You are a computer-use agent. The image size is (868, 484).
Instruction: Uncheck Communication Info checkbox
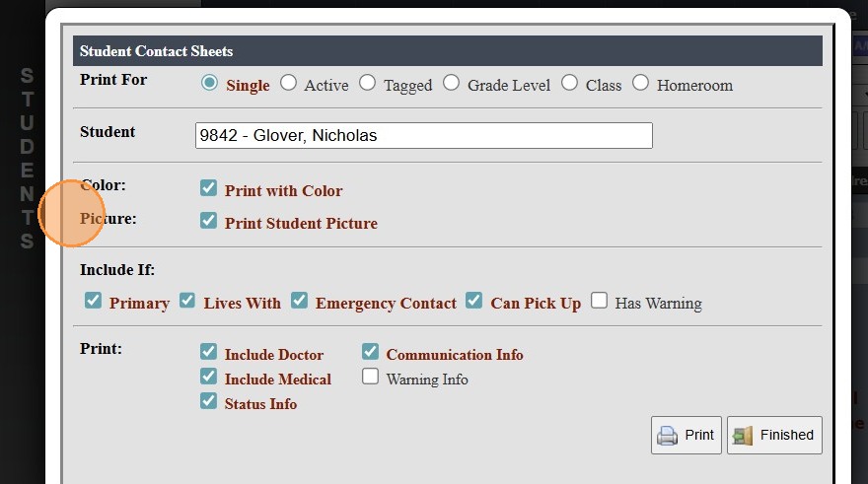tap(370, 351)
